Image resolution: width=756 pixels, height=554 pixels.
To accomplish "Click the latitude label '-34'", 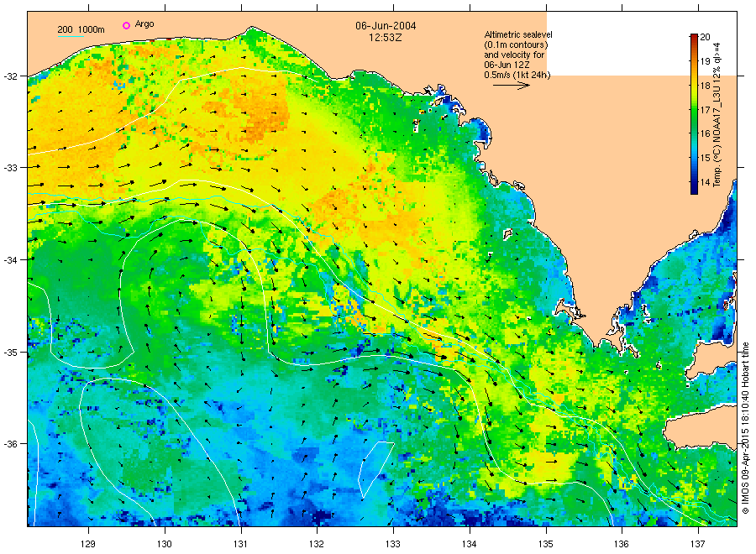I will [11, 260].
